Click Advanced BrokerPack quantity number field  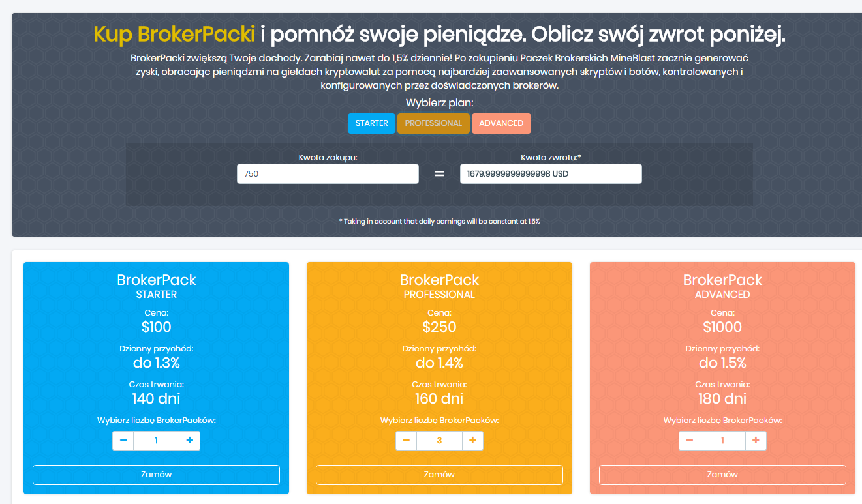point(722,441)
